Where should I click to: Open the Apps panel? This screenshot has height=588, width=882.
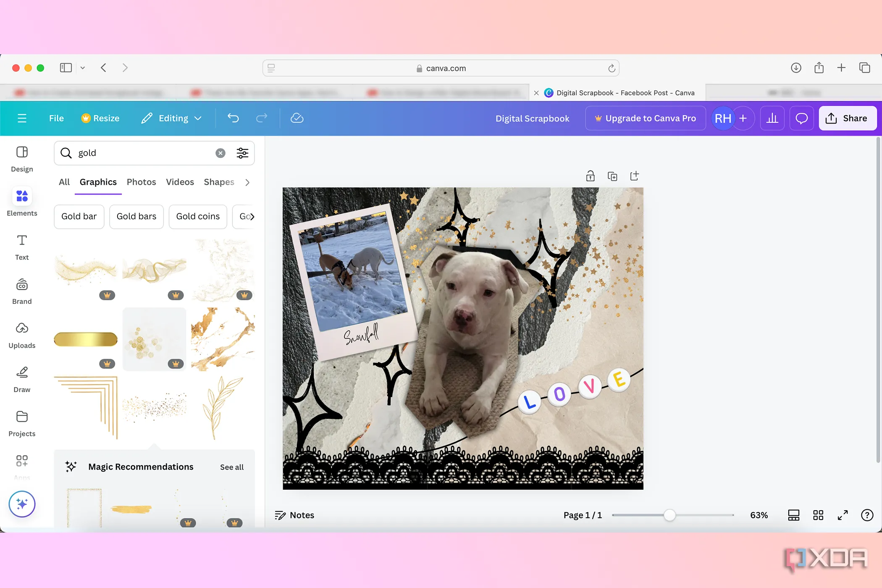click(x=22, y=466)
